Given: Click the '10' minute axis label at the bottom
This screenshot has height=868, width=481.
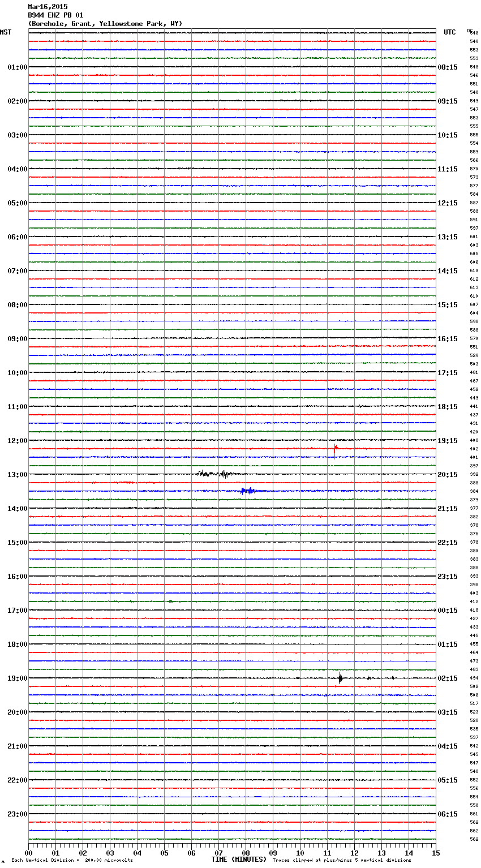Looking at the screenshot, I should [x=300, y=853].
